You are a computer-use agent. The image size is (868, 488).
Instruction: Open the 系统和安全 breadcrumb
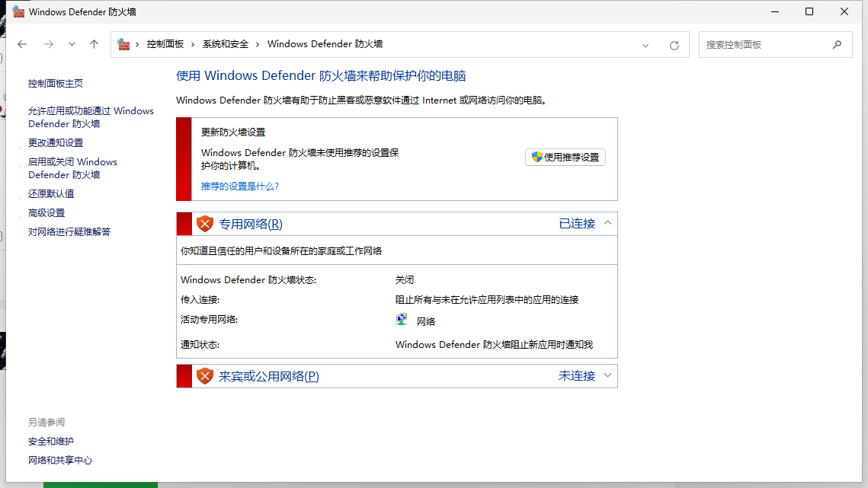pyautogui.click(x=226, y=44)
